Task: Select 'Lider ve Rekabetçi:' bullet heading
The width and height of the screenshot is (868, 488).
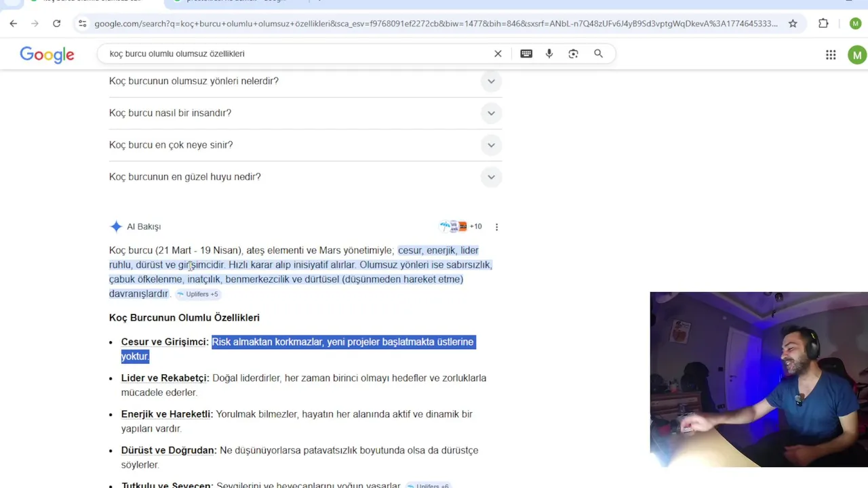Action: (x=165, y=378)
